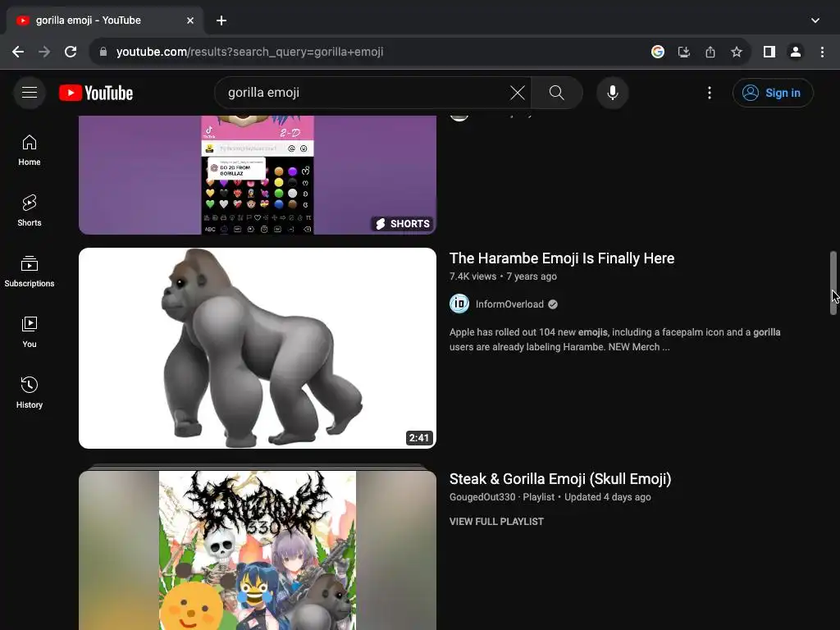Toggle the browser side panel
The width and height of the screenshot is (840, 630).
769,52
